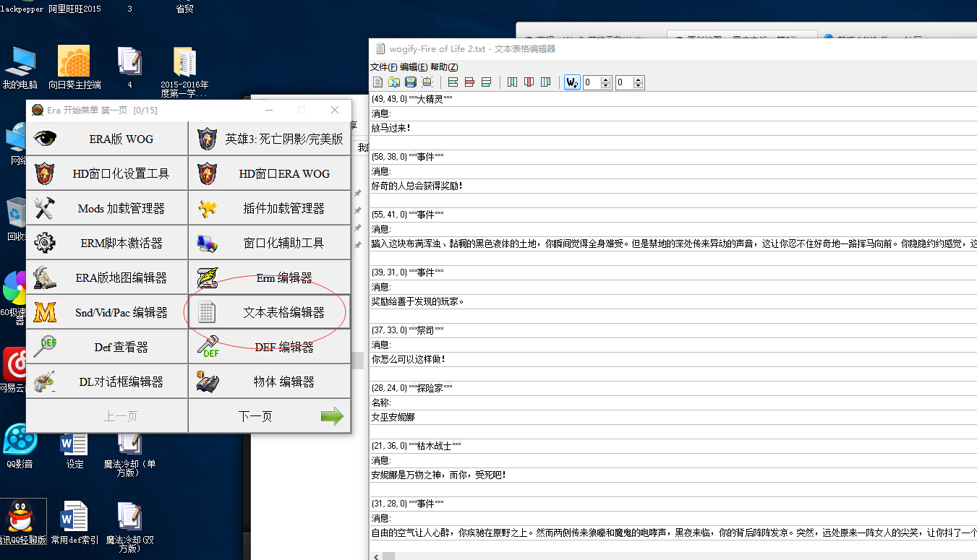Open 编辑(E) menu
This screenshot has width=977, height=560.
tap(414, 67)
